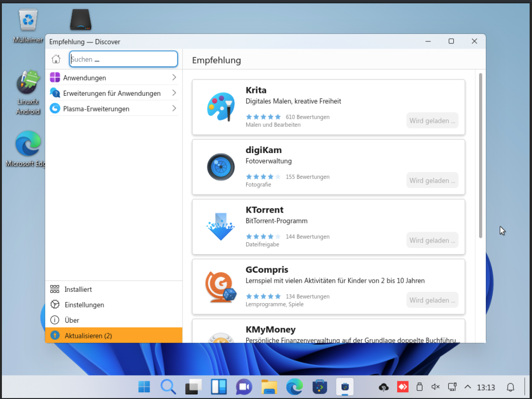
Task: Click the purple Anwendungen grid icon
Action: point(55,77)
